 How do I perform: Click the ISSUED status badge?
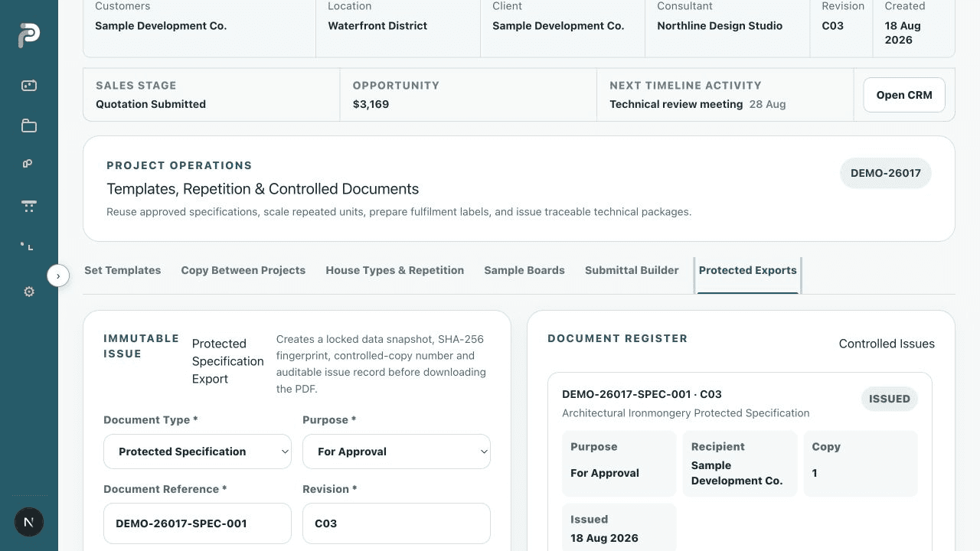click(x=890, y=399)
